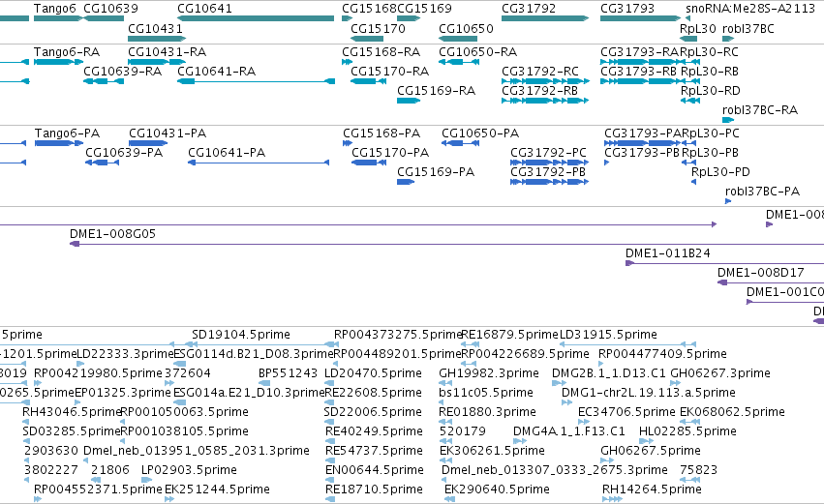Screen dimensions: 824x504
Task: Select the CG31792-RC transcript
Action: pos(545,81)
